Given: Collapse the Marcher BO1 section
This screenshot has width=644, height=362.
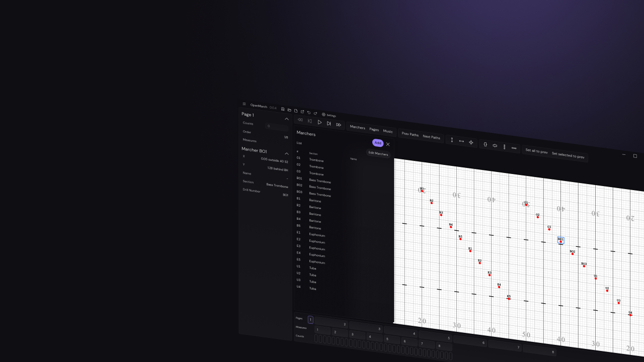Looking at the screenshot, I should [287, 153].
